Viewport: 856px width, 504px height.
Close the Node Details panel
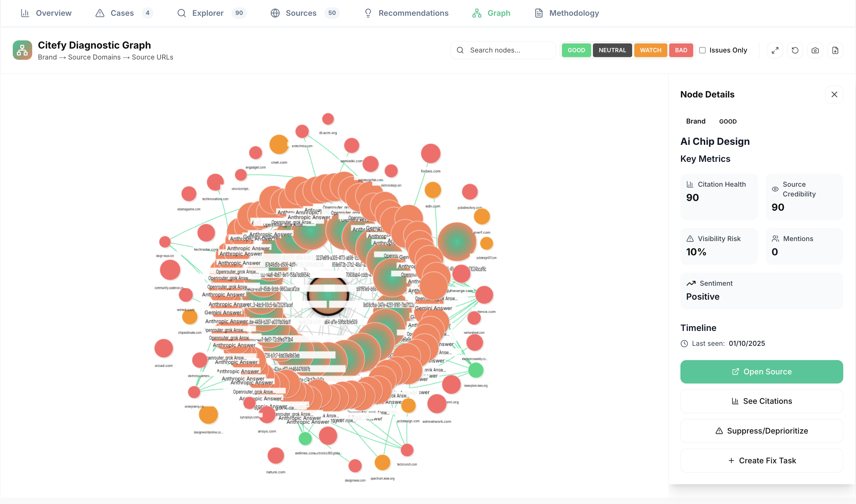click(x=834, y=94)
